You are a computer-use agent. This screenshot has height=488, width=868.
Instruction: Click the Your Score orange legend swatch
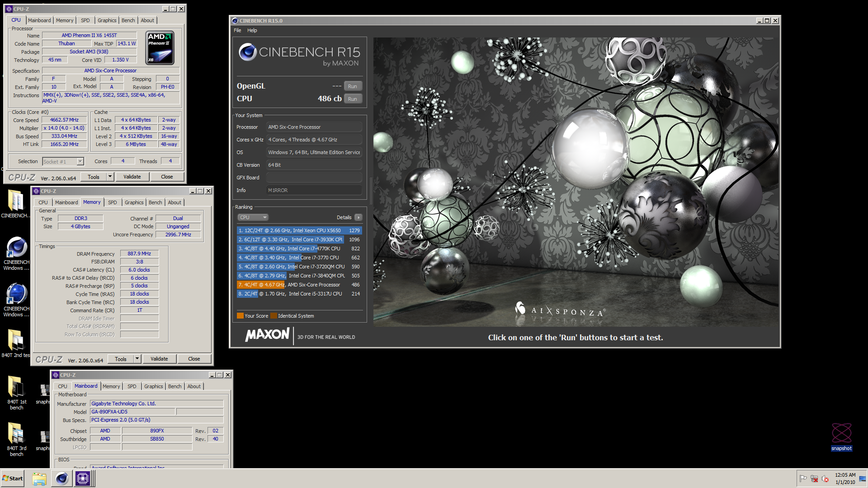(x=240, y=316)
